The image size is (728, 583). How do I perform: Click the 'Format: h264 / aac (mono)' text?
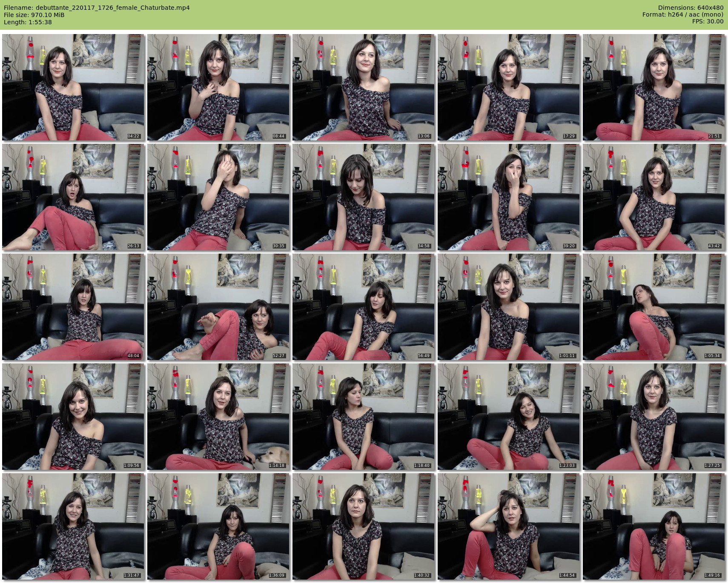click(x=683, y=15)
